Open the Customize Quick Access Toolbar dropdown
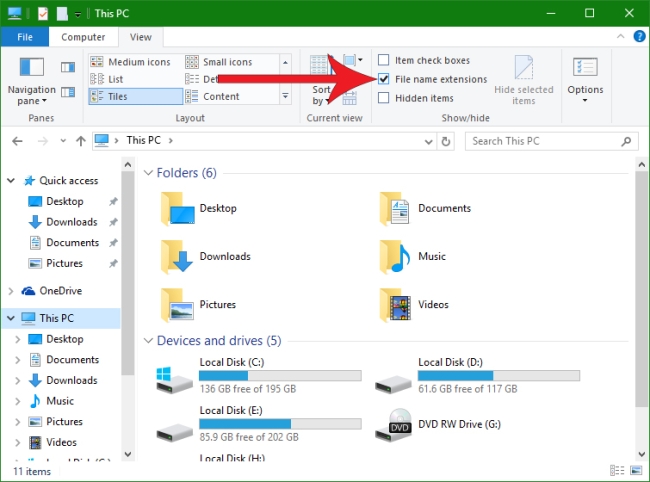The width and height of the screenshot is (650, 482). pos(78,15)
